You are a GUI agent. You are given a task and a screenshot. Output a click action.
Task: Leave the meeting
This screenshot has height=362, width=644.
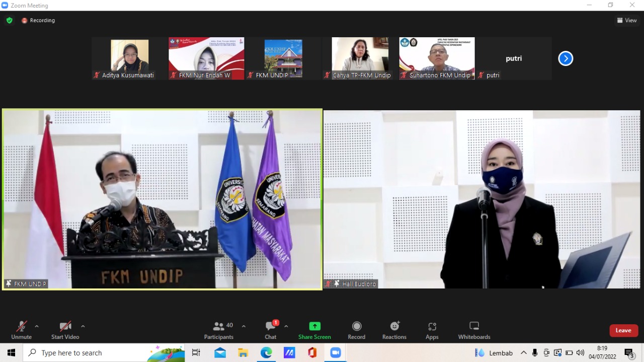623,330
